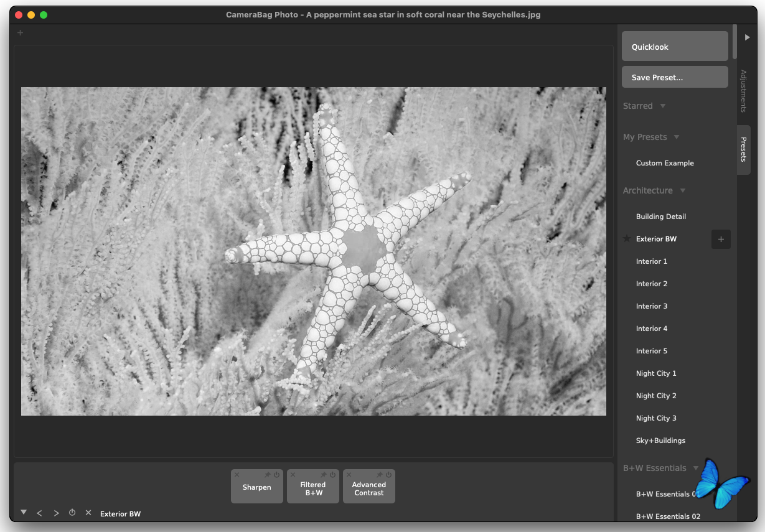Image resolution: width=765 pixels, height=532 pixels.
Task: Collapse sidebar with the play arrow icon
Action: pyautogui.click(x=748, y=37)
